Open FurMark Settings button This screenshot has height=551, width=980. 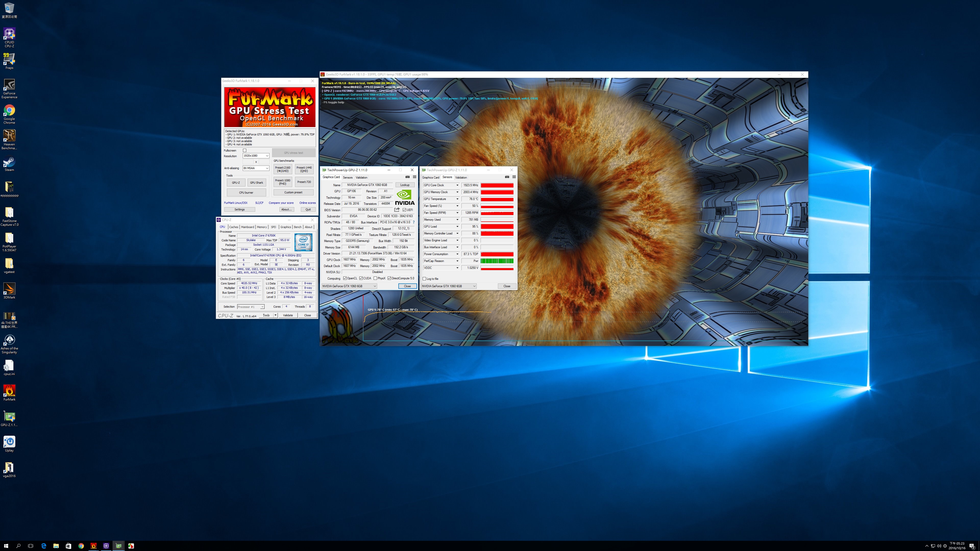(240, 209)
